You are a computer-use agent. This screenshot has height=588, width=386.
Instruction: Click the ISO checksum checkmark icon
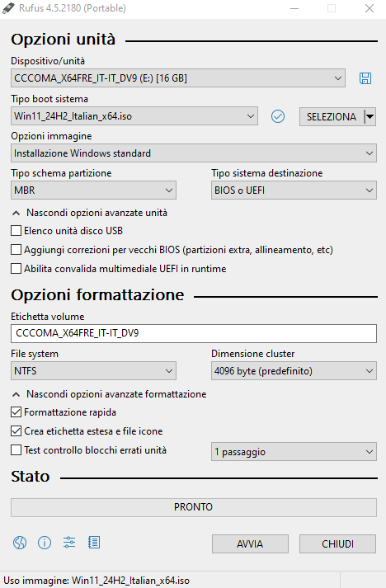coord(278,116)
